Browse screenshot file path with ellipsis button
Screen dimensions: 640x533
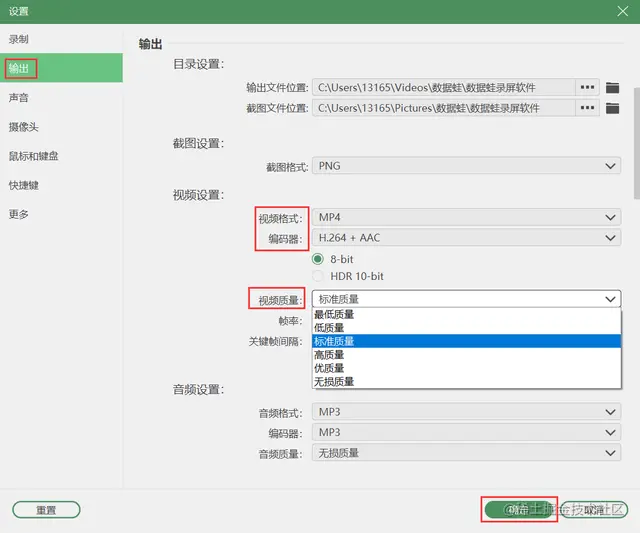(x=587, y=108)
